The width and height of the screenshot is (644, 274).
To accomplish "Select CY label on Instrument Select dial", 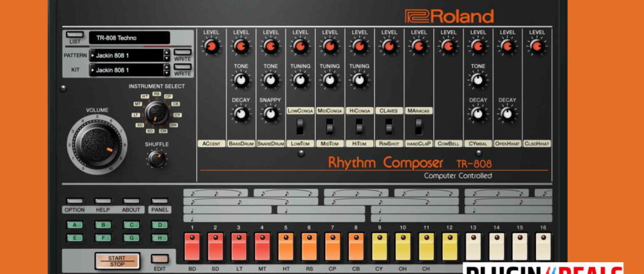I will pyautogui.click(x=178, y=115).
